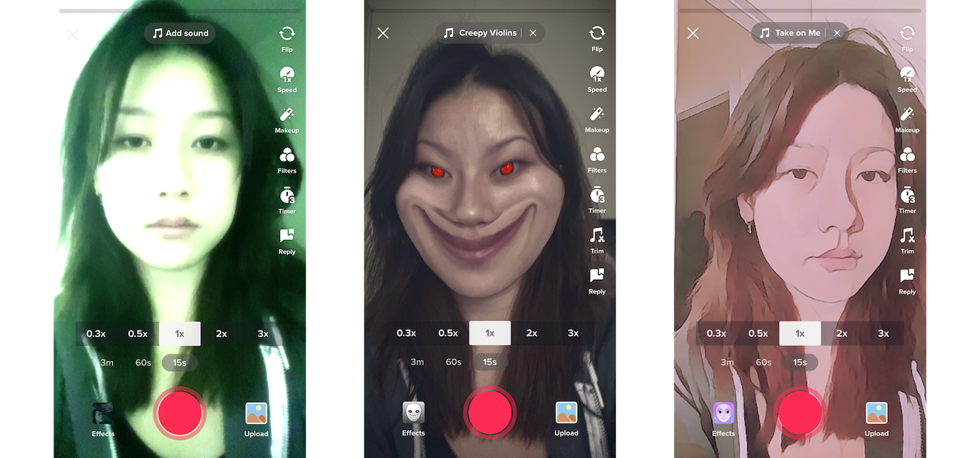Close camera on Take on Me screen
This screenshot has width=980, height=458.
(x=693, y=33)
